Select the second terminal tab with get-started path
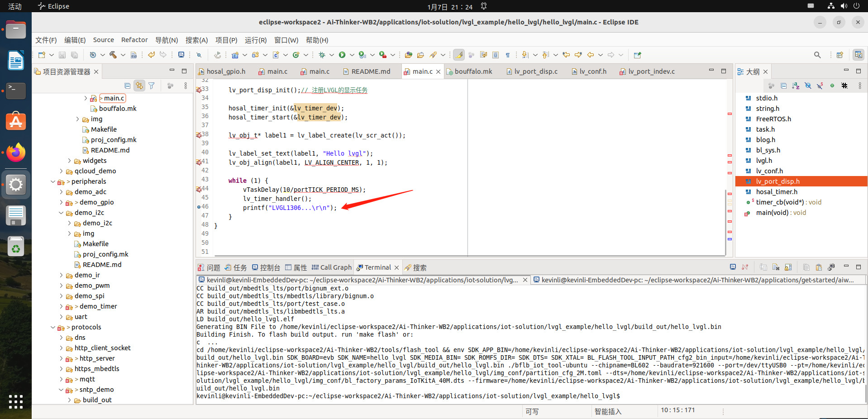The height and width of the screenshot is (419, 868). [698, 280]
